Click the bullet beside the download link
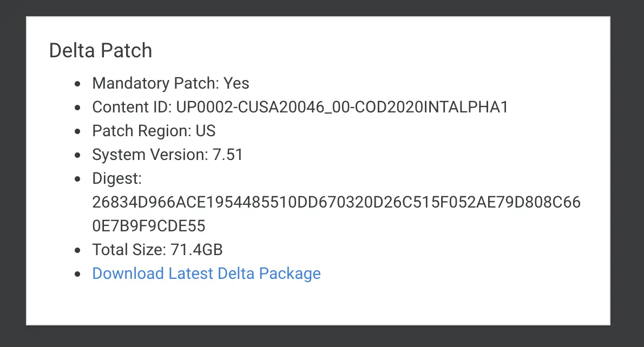 (x=77, y=275)
